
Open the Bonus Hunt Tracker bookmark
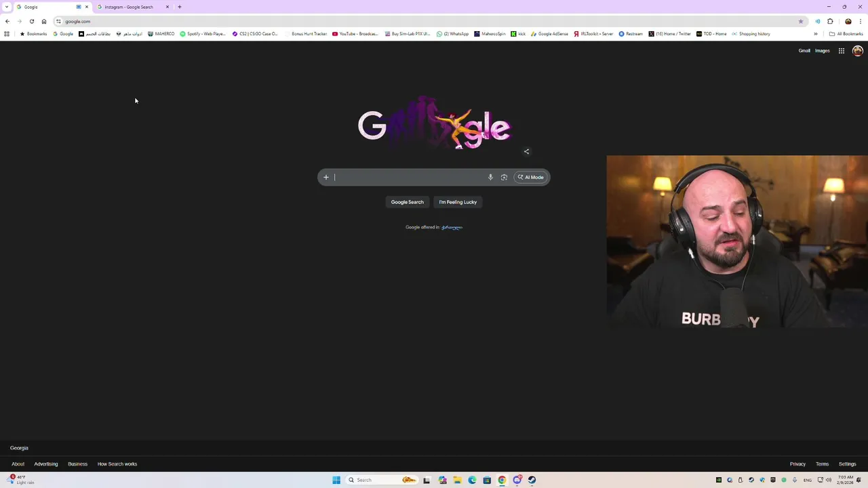click(x=306, y=34)
